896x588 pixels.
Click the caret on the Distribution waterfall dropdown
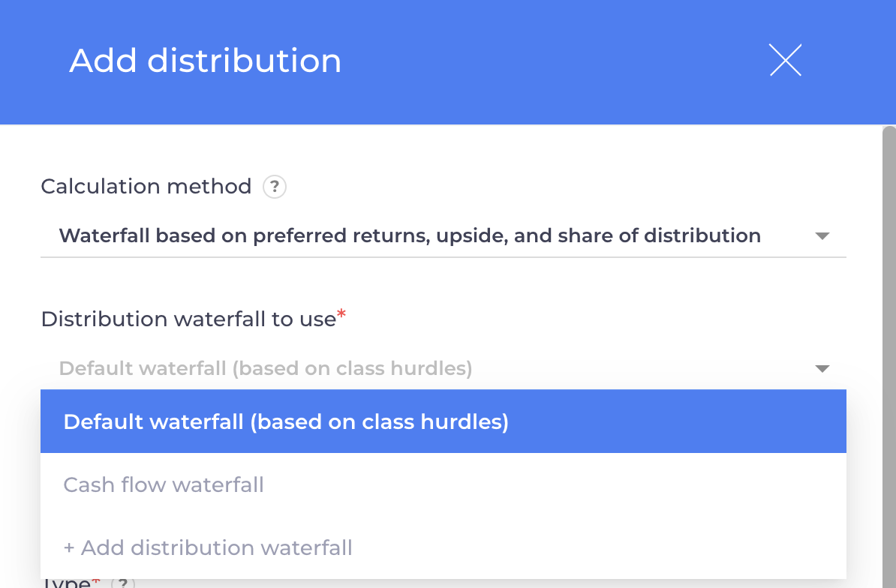[822, 368]
